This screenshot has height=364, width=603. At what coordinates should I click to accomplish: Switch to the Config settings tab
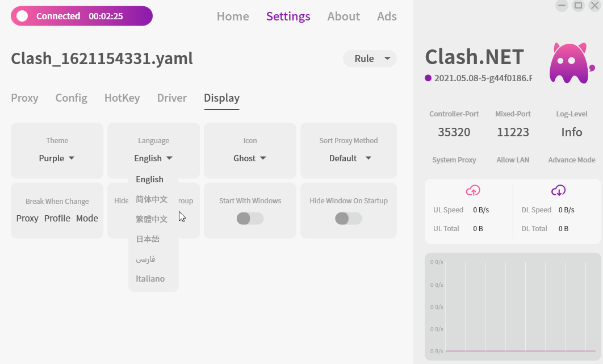tap(71, 98)
